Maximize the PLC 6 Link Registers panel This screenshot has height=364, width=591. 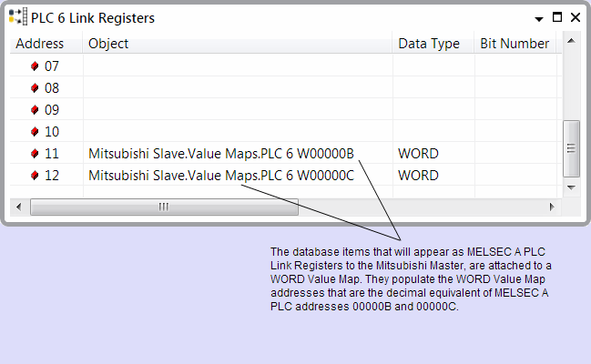click(x=557, y=17)
